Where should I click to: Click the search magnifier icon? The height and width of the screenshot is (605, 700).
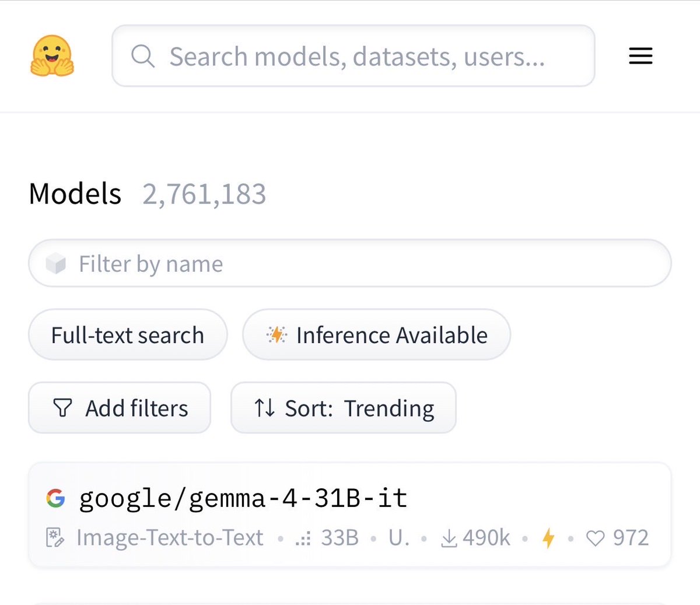(142, 57)
